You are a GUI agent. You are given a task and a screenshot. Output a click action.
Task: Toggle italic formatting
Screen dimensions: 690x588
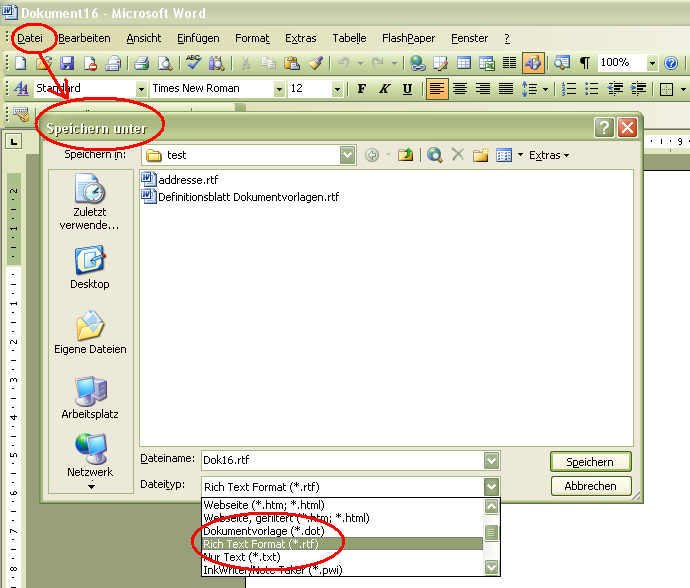click(384, 89)
